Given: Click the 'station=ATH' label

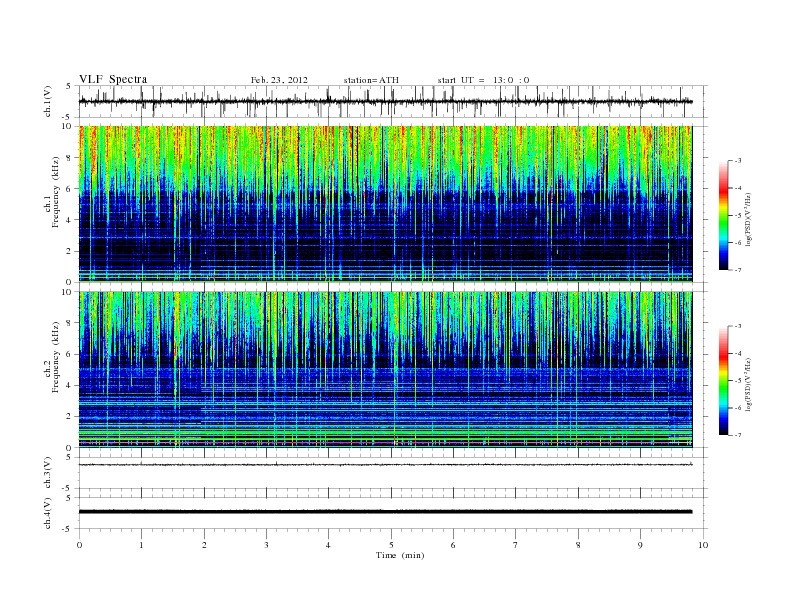Looking at the screenshot, I should point(371,80).
